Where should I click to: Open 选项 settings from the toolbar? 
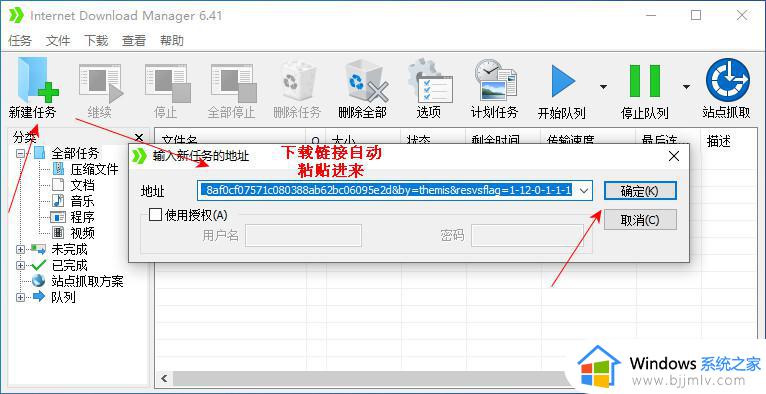pyautogui.click(x=429, y=82)
